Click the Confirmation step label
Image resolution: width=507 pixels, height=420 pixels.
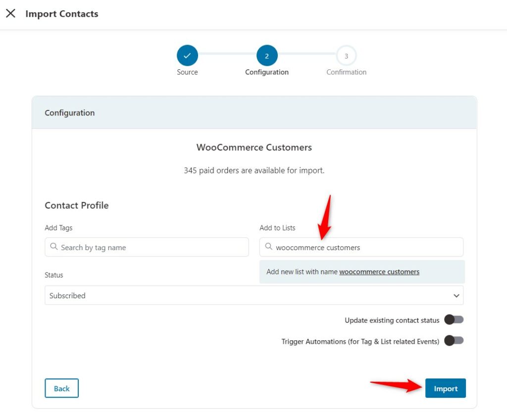tap(346, 72)
